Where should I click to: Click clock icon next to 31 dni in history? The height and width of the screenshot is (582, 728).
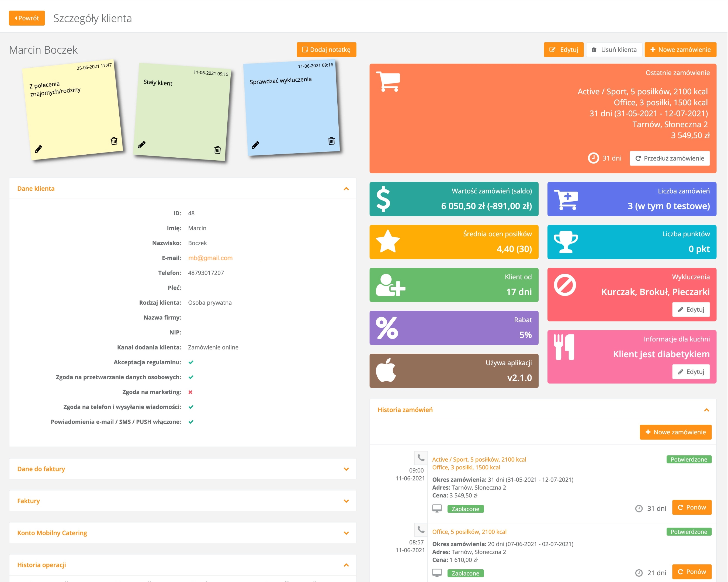(639, 508)
